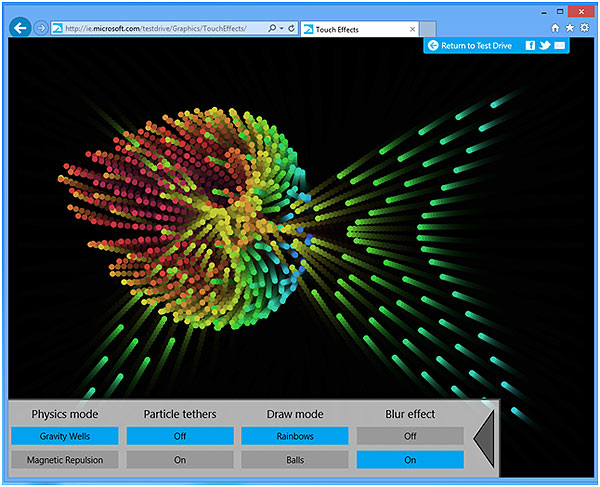Click the search magnifier icon in address bar
600x487 pixels.
coord(271,29)
